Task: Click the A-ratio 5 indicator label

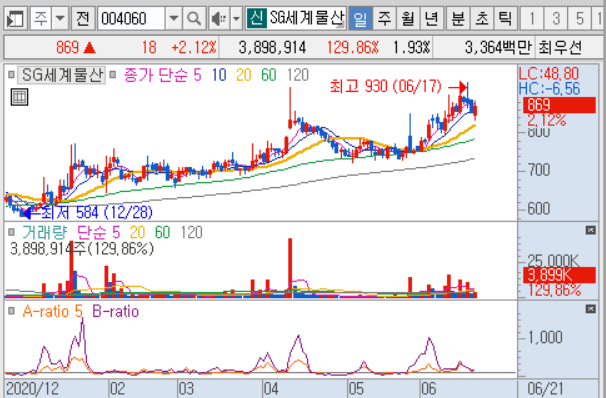Action: coord(53,311)
